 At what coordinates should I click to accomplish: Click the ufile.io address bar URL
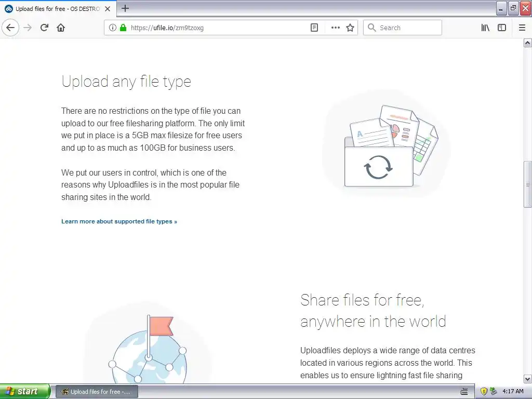pyautogui.click(x=167, y=28)
